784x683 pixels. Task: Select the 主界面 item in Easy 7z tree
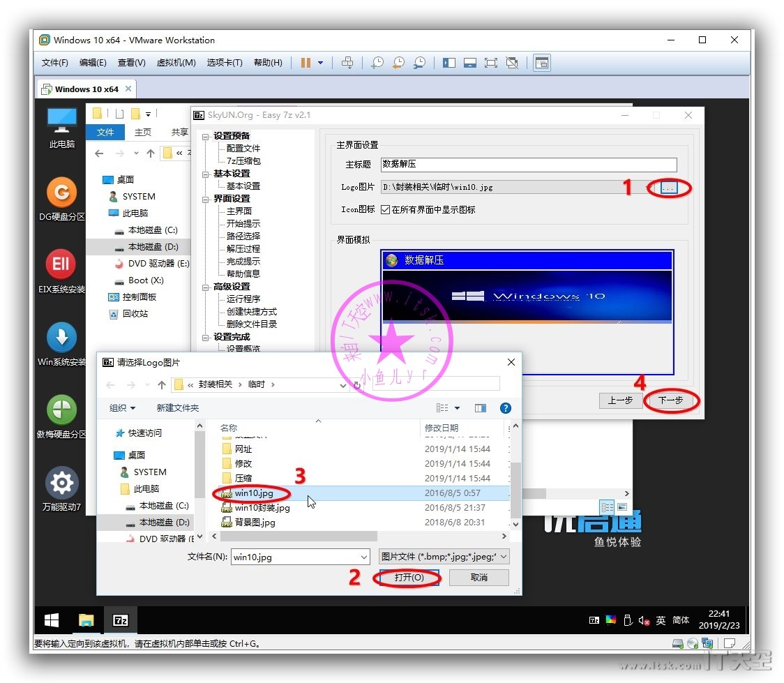pos(239,211)
